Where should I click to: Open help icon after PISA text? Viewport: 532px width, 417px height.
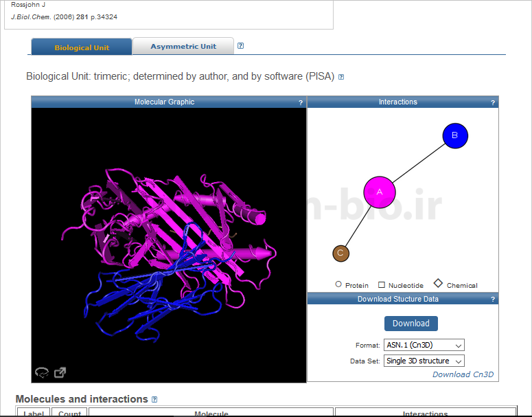click(341, 77)
